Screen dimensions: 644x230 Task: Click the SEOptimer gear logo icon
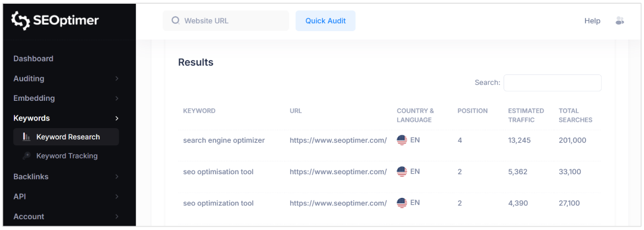pos(20,20)
